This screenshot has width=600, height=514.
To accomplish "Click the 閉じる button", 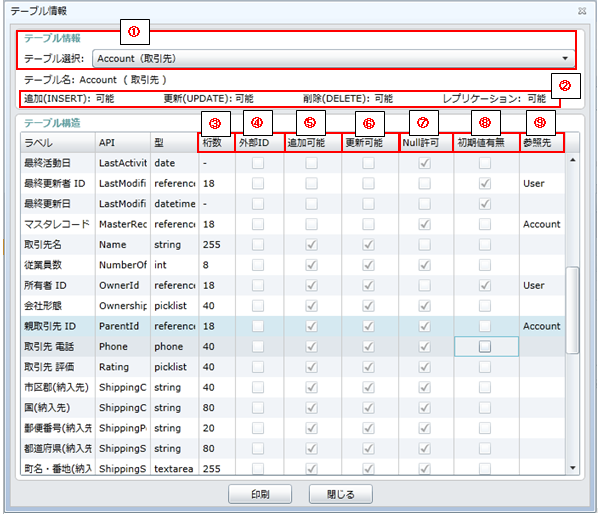I will coord(340,494).
